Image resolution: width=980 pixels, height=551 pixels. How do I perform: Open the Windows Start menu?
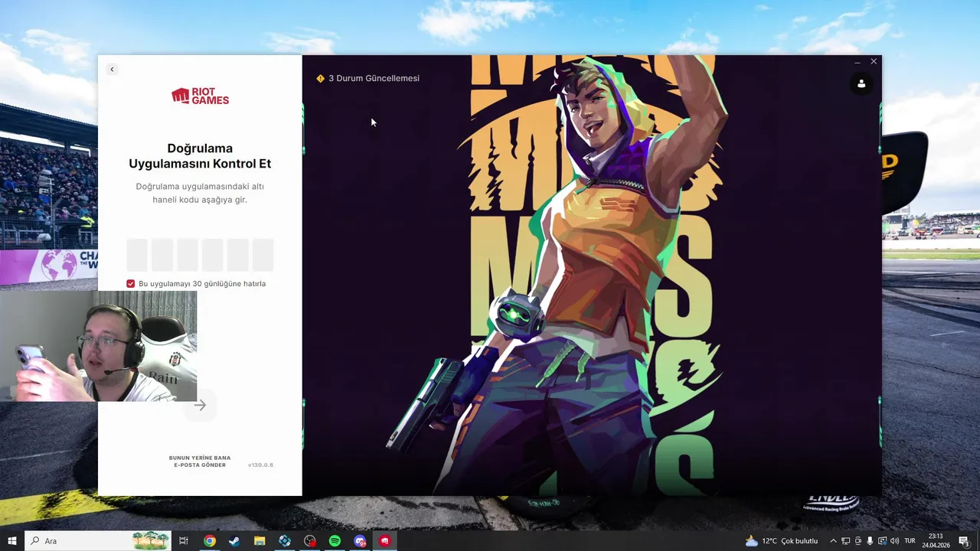click(12, 541)
